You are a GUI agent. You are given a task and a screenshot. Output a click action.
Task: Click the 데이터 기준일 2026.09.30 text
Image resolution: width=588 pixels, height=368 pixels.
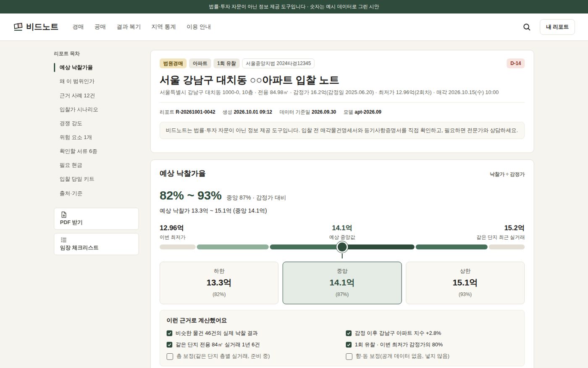(x=308, y=112)
